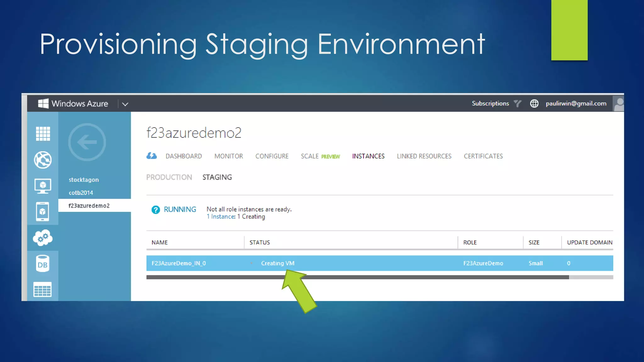Click the subscriptions filter funnel icon

tap(517, 103)
